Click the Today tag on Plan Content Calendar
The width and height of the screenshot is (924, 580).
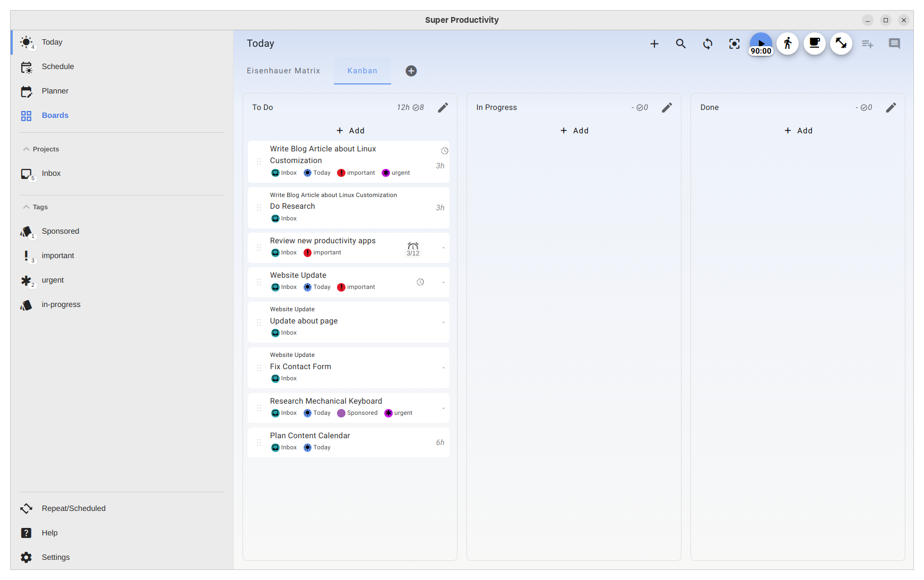point(317,448)
